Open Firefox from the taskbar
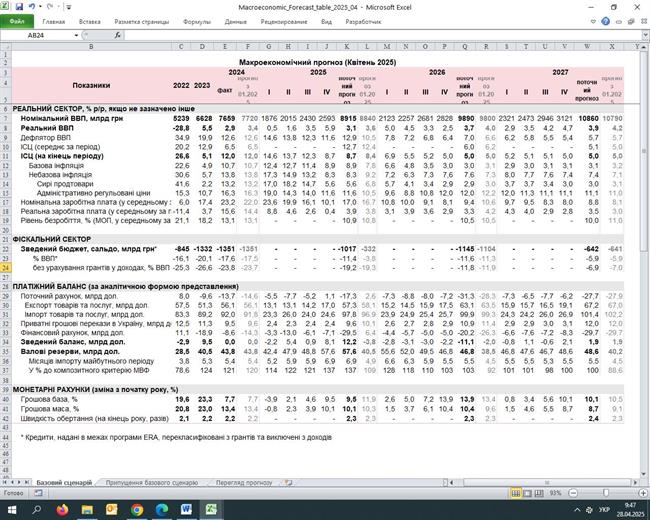The width and height of the screenshot is (650, 520). (62, 509)
